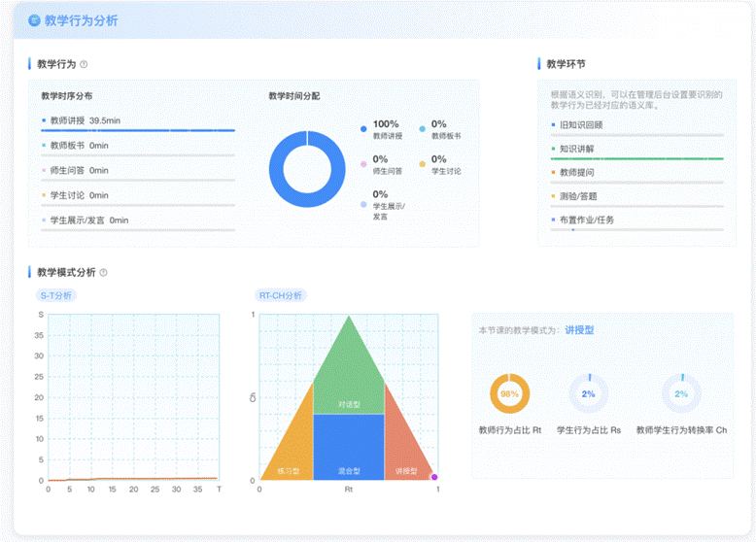Select the 知识讲解 green progress bar

pyautogui.click(x=636, y=158)
